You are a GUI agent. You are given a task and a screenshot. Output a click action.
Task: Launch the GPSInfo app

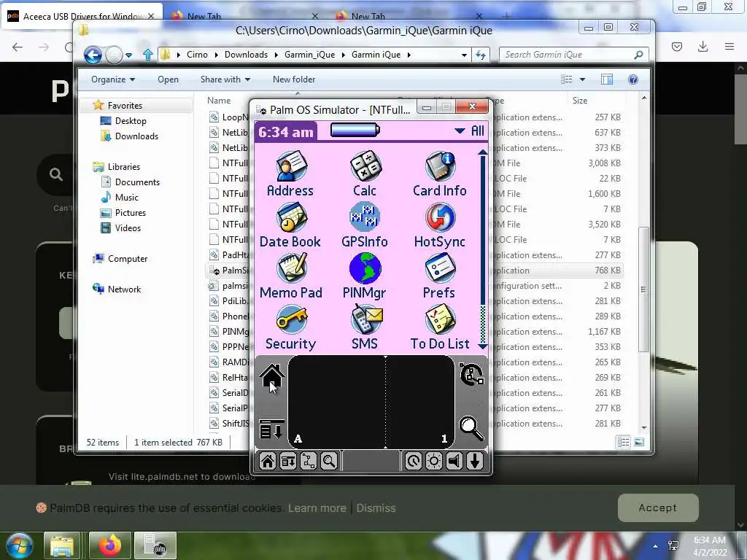pos(365,225)
